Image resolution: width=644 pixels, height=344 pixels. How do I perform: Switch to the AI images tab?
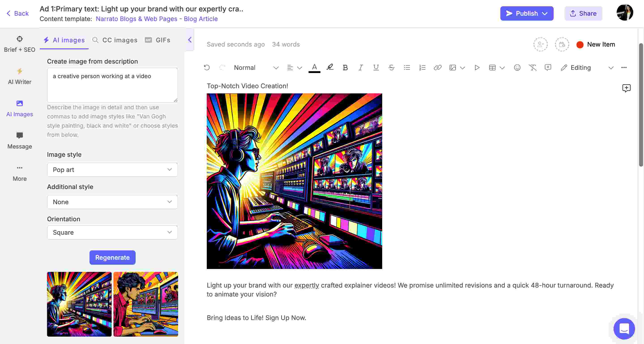coord(64,40)
